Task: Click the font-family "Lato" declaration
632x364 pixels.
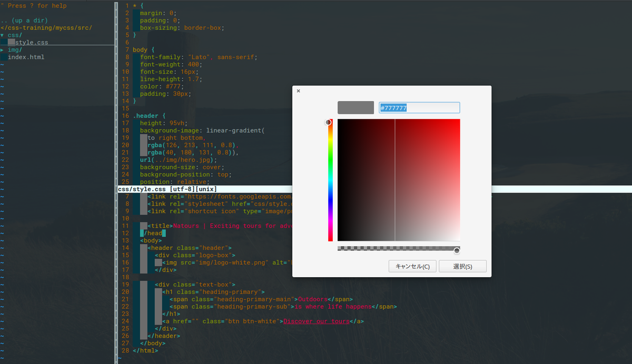Action: click(199, 57)
